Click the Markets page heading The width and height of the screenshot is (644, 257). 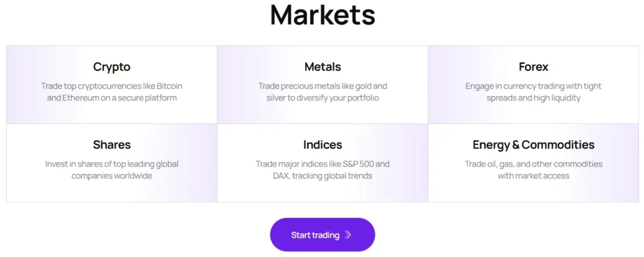(x=322, y=15)
